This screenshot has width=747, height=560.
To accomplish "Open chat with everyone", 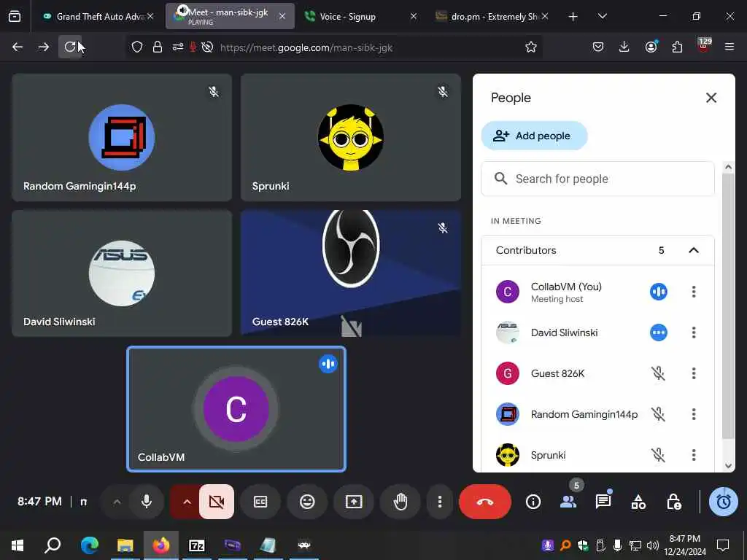I will pyautogui.click(x=603, y=502).
